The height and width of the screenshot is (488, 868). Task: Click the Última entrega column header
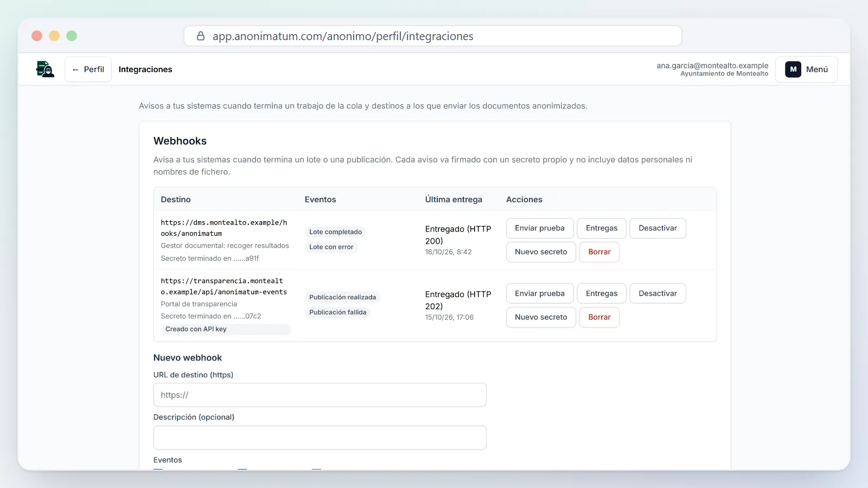[454, 200]
